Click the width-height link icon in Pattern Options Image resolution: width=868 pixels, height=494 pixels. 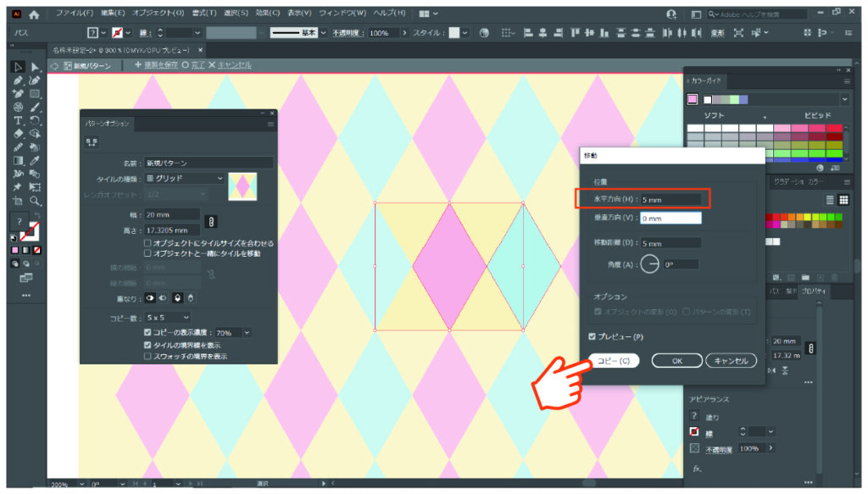click(x=210, y=222)
